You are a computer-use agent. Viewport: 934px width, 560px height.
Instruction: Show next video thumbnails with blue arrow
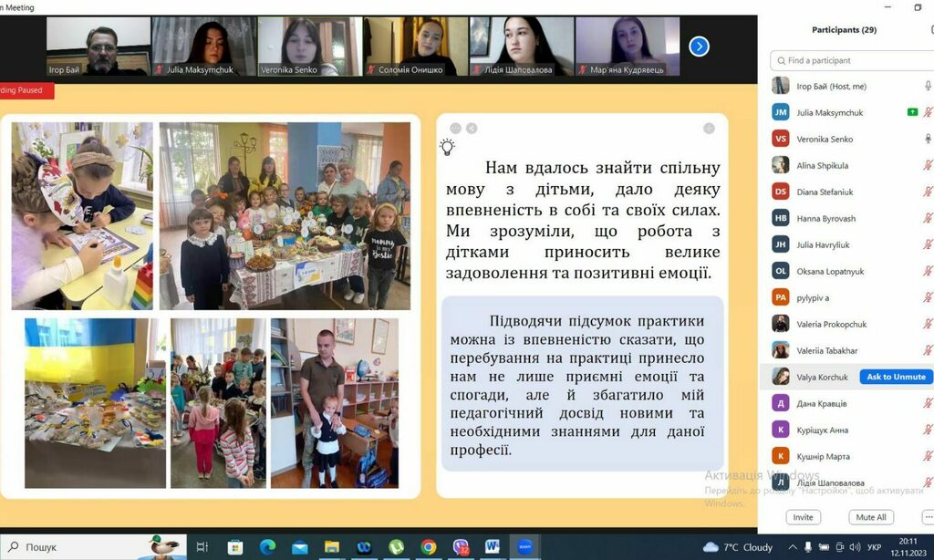tap(699, 46)
